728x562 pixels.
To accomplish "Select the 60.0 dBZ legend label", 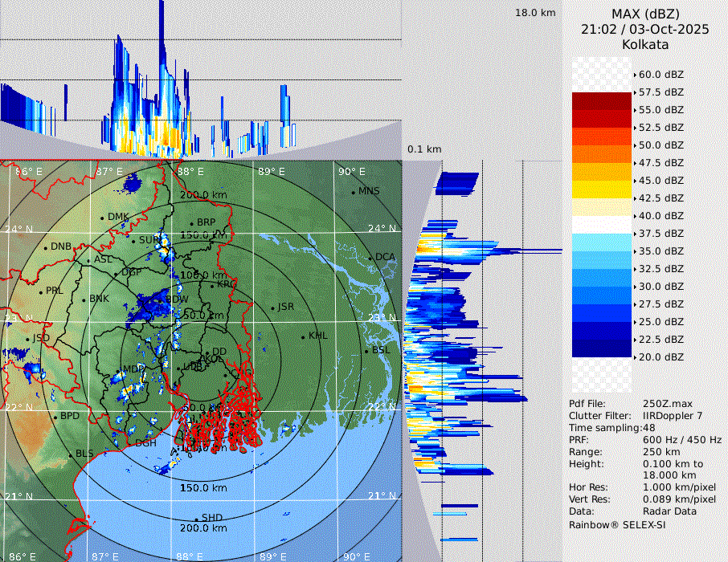I will pos(661,75).
